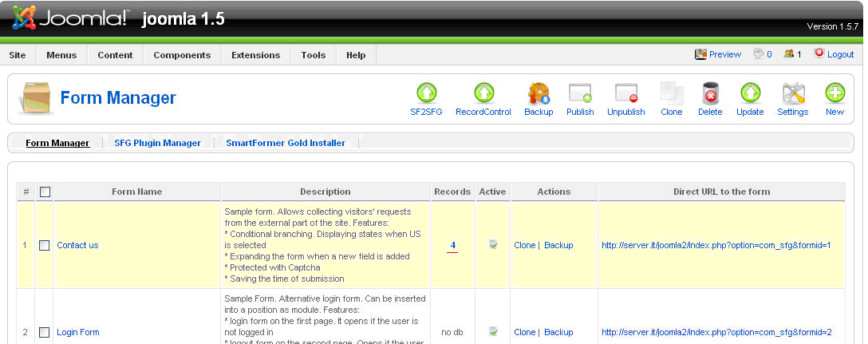Toggle Active status icon for Contact us
The height and width of the screenshot is (344, 868).
pyautogui.click(x=493, y=244)
